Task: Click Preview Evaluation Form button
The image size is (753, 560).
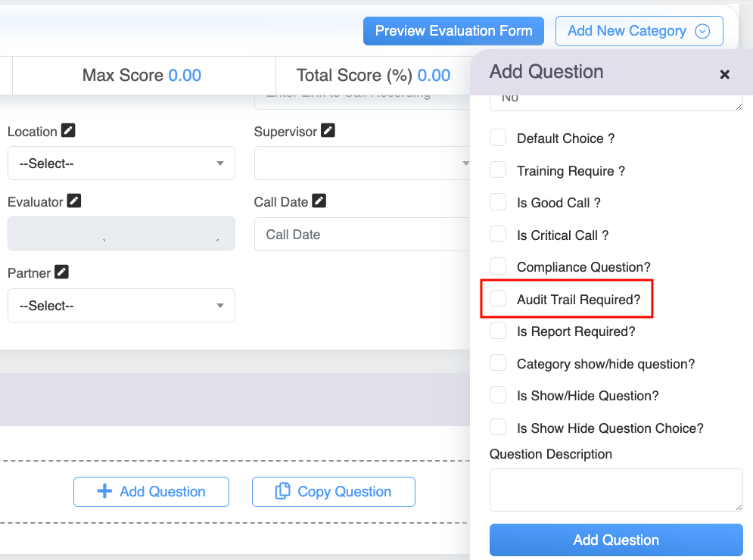Action: [453, 31]
